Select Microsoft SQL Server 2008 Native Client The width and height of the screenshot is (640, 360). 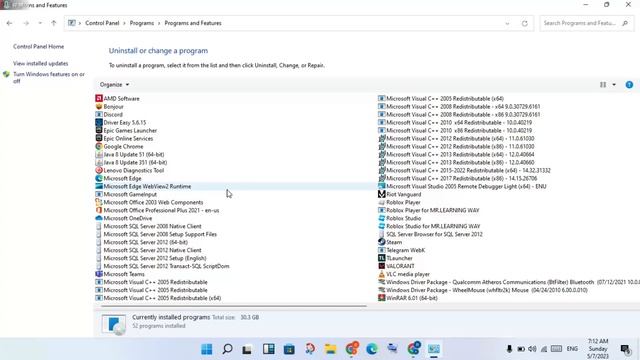pos(152,226)
